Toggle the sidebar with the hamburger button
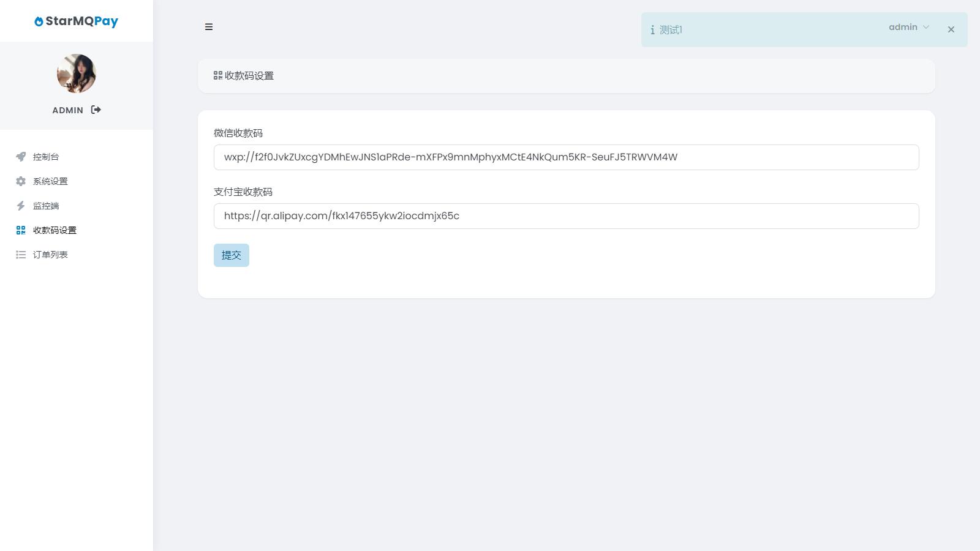 point(209,27)
